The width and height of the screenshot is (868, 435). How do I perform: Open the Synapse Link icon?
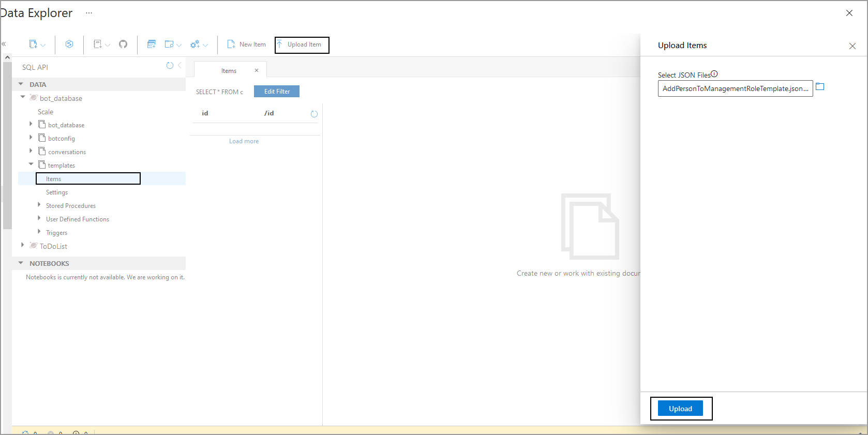click(x=69, y=44)
